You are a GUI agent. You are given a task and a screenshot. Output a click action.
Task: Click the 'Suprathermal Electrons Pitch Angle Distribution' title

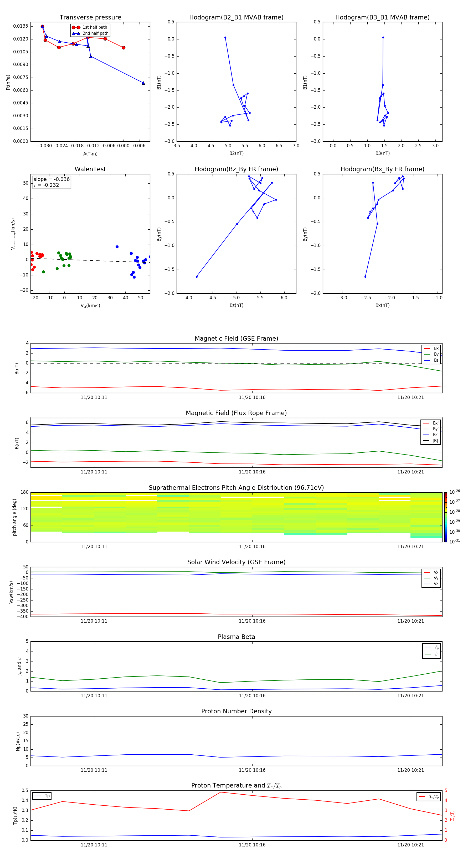[x=236, y=488]
